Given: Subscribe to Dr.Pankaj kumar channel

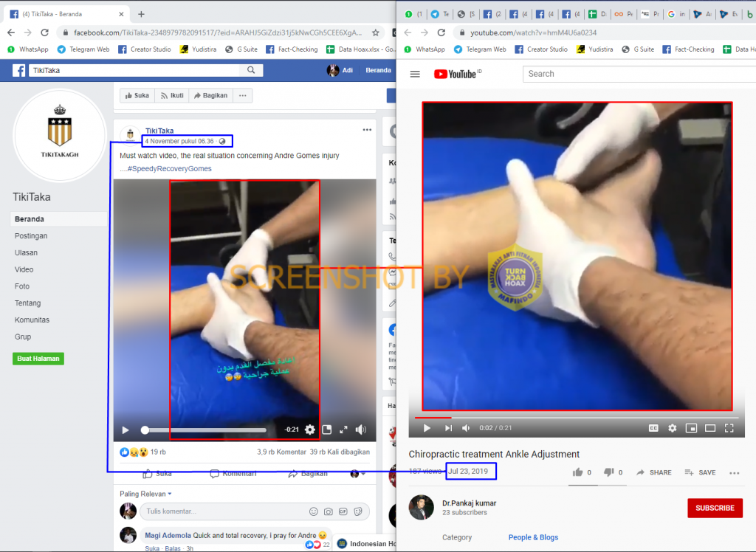Looking at the screenshot, I should (x=715, y=508).
